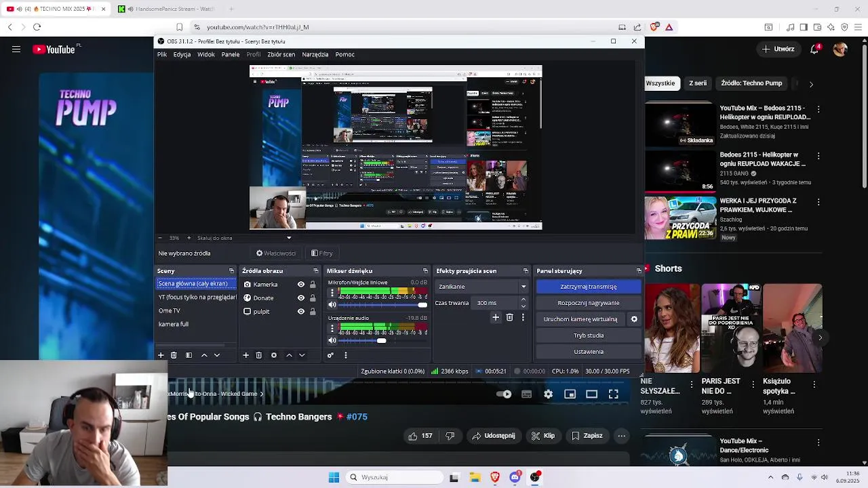Viewport: 868px width, 488px height.
Task: Open the preview scaling dropdown arrow
Action: click(289, 238)
